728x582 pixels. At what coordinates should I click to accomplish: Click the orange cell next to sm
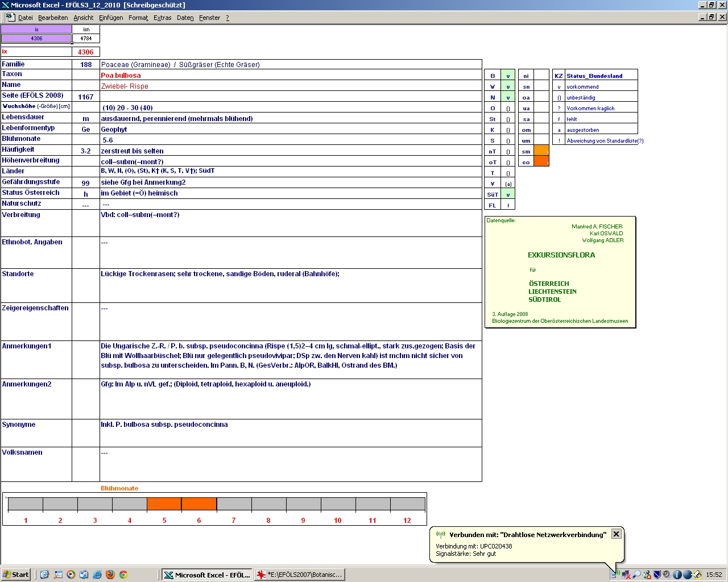(541, 151)
